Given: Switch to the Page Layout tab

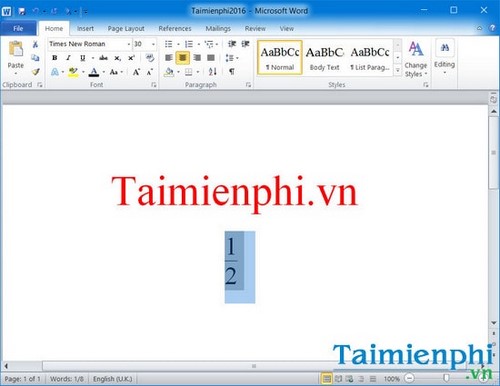Looking at the screenshot, I should point(126,29).
